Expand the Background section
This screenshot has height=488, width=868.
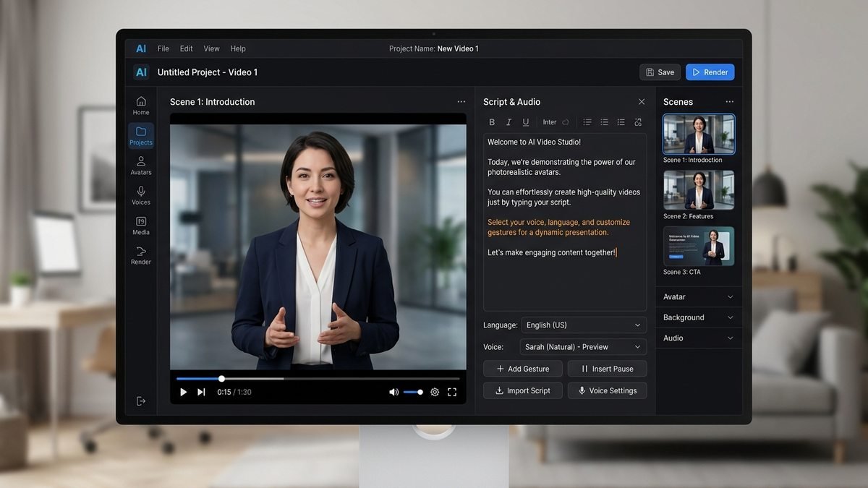pyautogui.click(x=699, y=317)
